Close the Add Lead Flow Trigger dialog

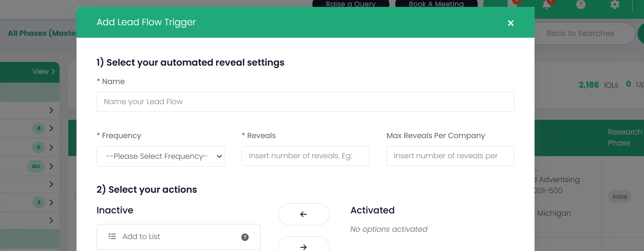pyautogui.click(x=511, y=23)
